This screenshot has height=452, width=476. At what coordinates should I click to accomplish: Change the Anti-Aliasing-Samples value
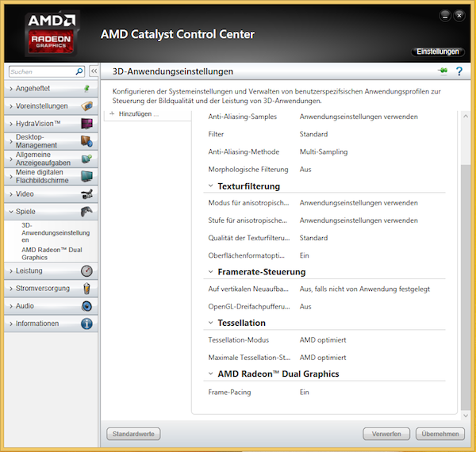click(359, 117)
